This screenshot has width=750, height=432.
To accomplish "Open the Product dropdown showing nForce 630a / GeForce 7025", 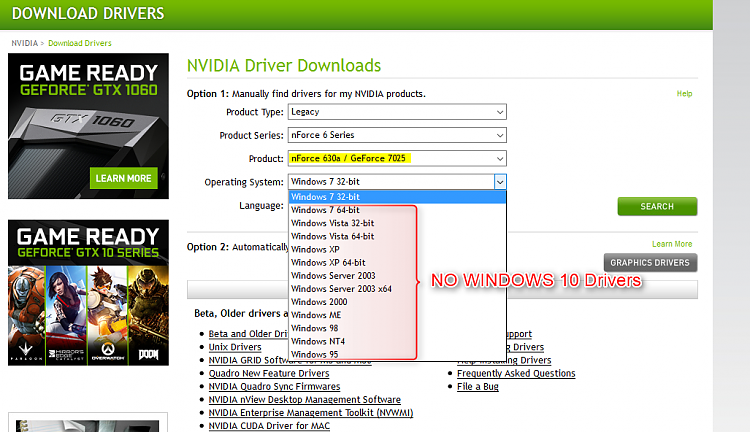I will (397, 158).
